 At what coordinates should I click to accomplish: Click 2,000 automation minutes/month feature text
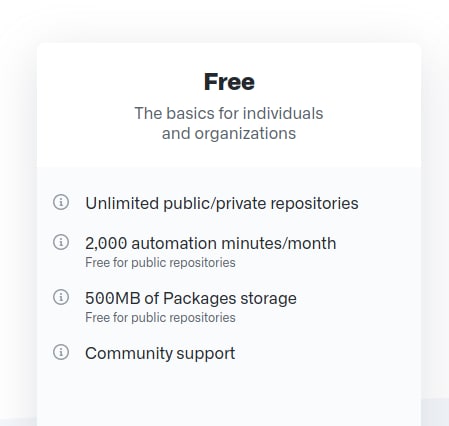[x=211, y=243]
